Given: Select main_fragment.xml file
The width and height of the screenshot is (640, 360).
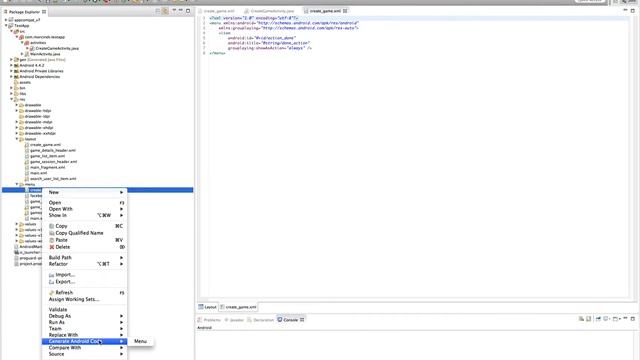Looking at the screenshot, I should [47, 167].
